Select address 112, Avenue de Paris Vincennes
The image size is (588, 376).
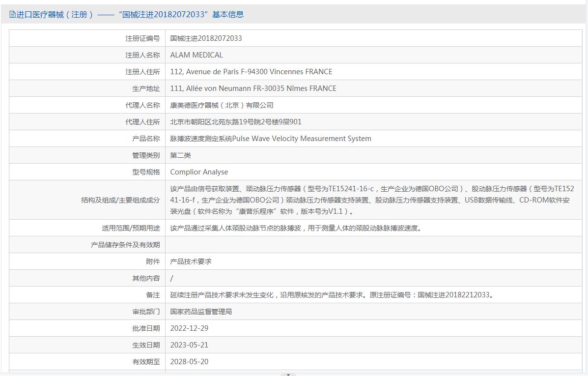coord(251,72)
